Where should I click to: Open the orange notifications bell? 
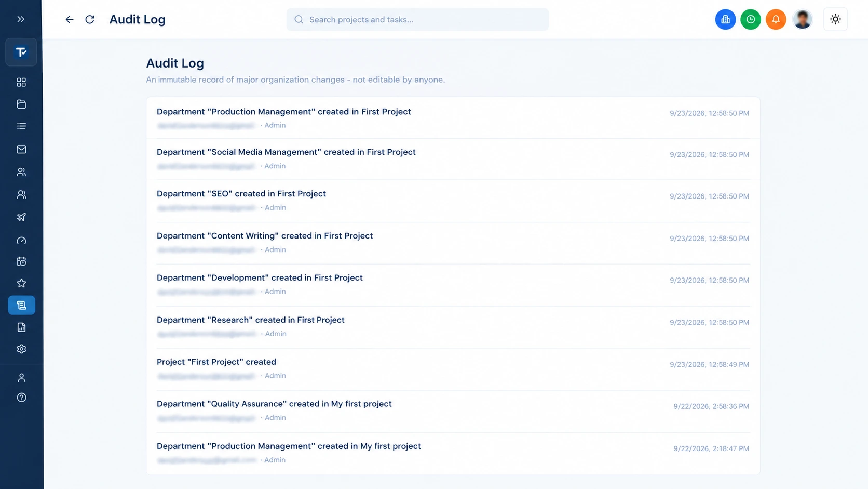click(x=776, y=19)
